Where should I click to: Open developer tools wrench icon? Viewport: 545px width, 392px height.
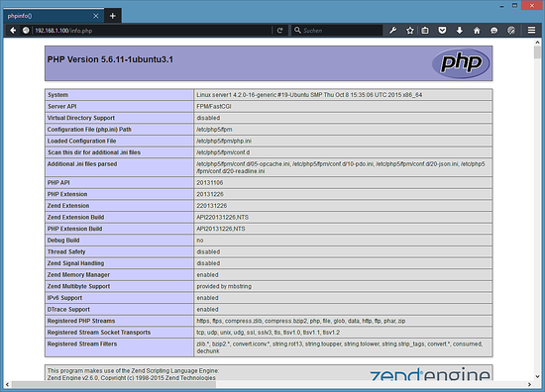click(x=393, y=31)
